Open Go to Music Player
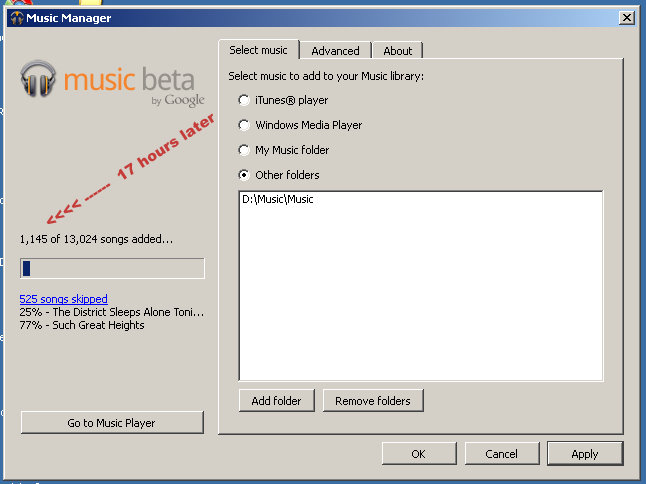Viewport: 646px width, 484px height. point(112,423)
